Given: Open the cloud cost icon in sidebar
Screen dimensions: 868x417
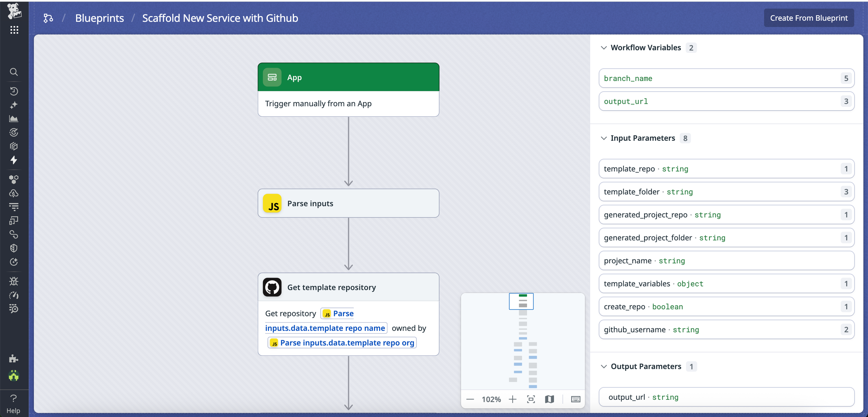Looking at the screenshot, I should 14,193.
